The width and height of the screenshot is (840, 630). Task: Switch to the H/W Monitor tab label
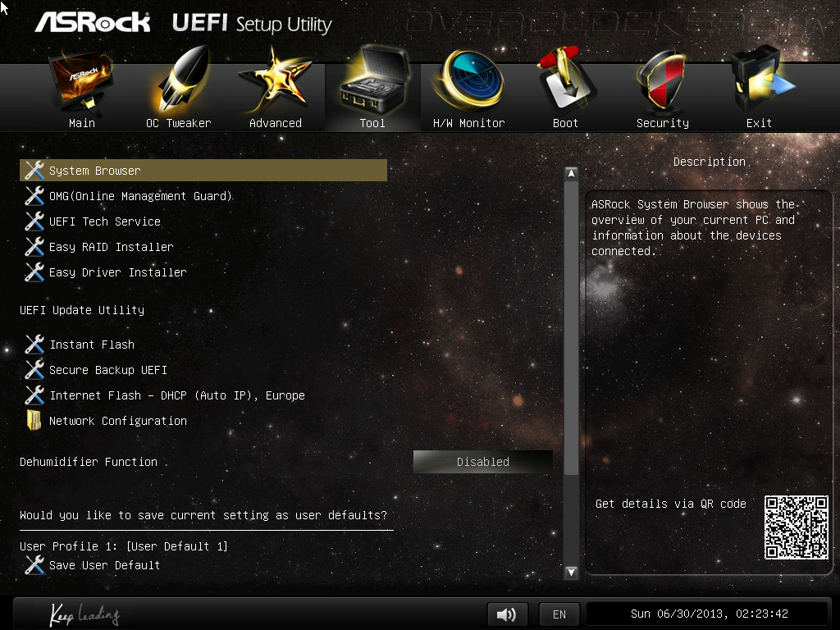[468, 123]
